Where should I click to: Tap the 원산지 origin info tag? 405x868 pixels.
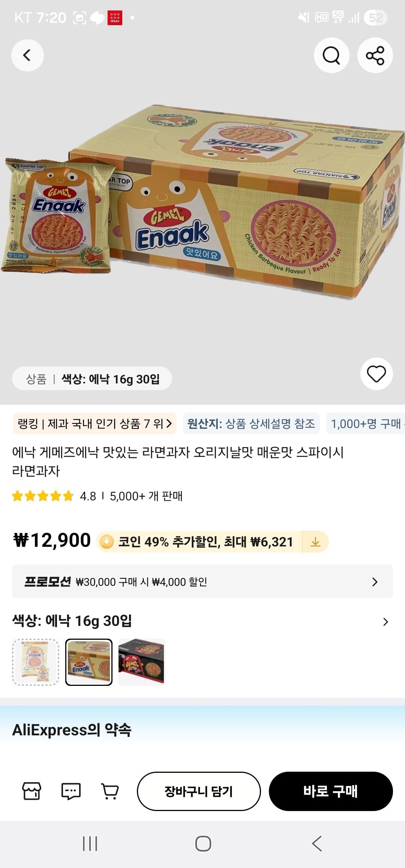251,424
